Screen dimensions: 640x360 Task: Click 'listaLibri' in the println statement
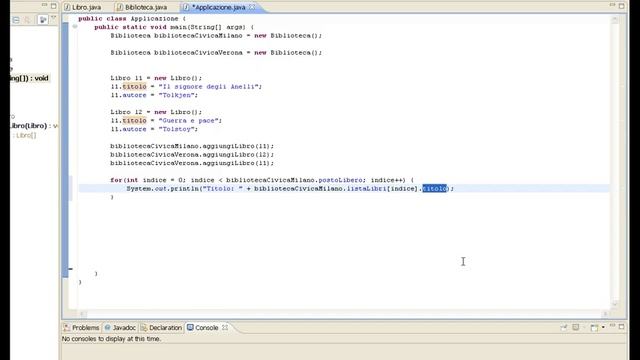[x=367, y=189]
